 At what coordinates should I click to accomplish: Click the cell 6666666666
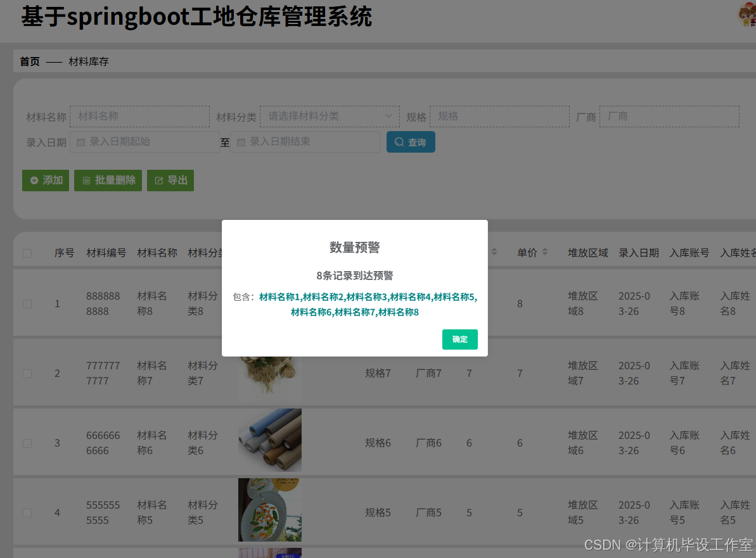(103, 443)
